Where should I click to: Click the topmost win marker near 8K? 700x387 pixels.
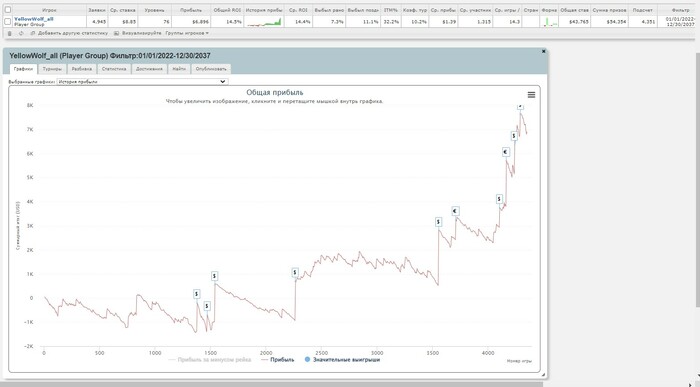[x=520, y=107]
